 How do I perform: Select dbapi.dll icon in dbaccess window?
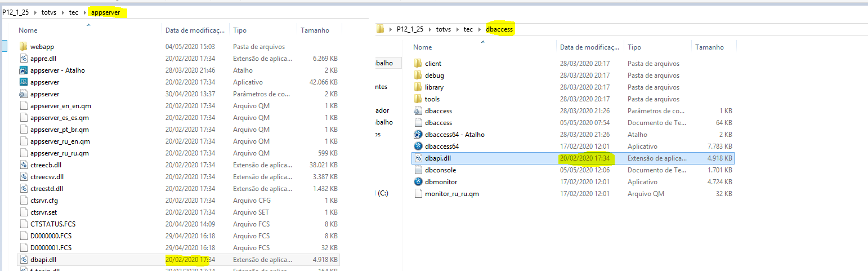pos(418,158)
